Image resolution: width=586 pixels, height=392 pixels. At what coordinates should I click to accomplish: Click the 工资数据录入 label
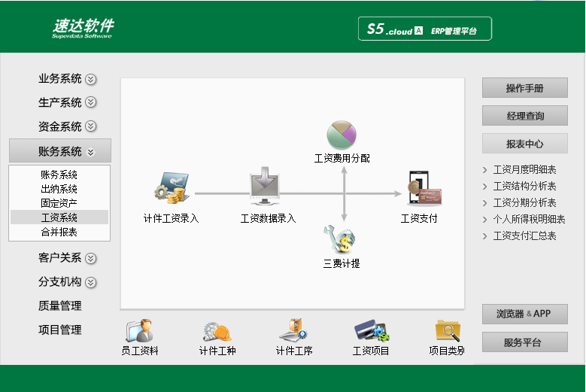pyautogui.click(x=268, y=218)
